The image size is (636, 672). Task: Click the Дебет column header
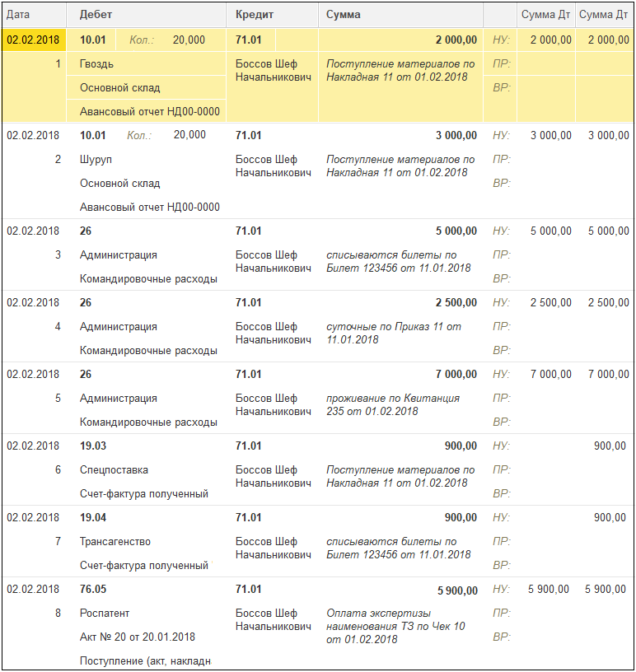[x=147, y=15]
